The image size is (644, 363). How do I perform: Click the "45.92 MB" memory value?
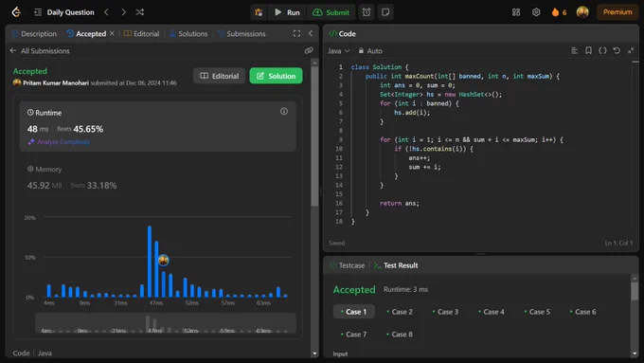click(x=45, y=186)
